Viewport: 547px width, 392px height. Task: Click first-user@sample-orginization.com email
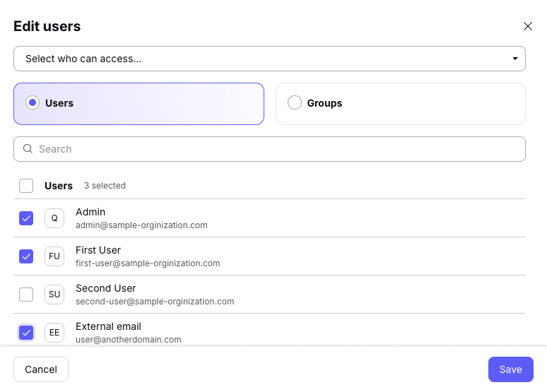148,263
